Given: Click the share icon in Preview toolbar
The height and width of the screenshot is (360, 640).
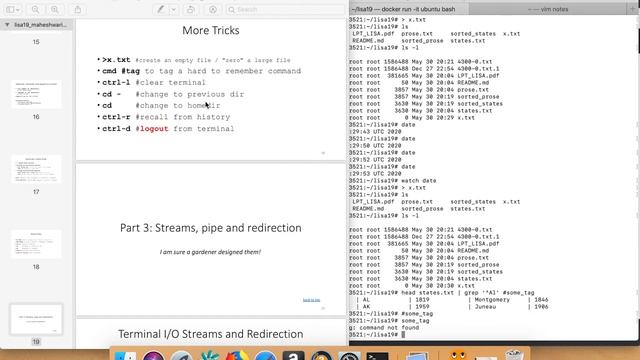Looking at the screenshot, I should click(78, 9).
